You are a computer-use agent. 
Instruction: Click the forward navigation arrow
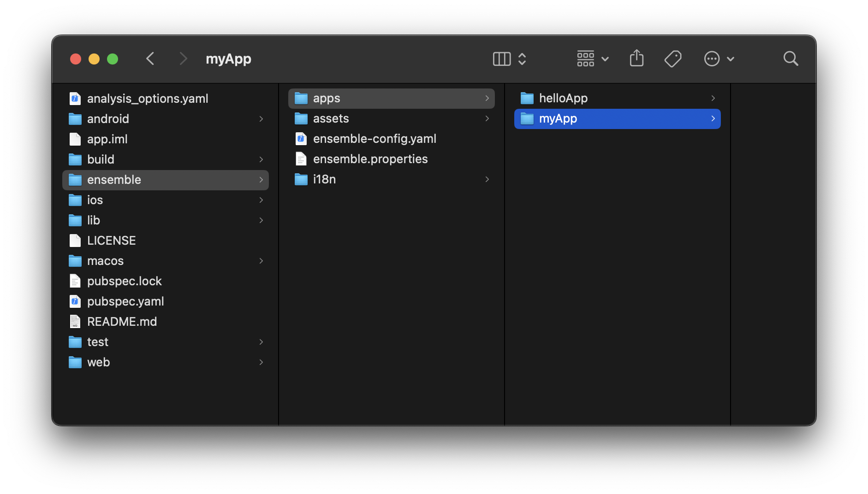point(183,59)
